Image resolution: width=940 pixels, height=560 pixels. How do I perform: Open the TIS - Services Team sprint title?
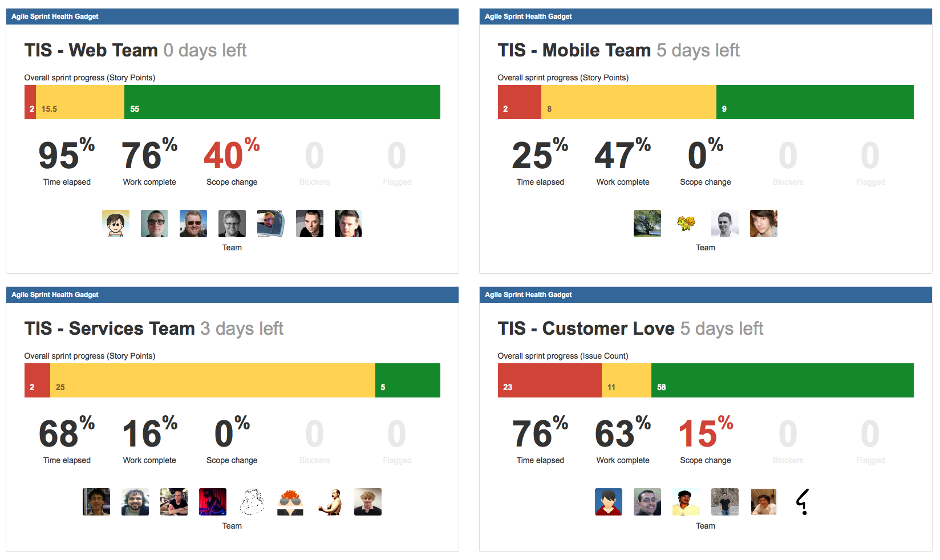click(110, 328)
